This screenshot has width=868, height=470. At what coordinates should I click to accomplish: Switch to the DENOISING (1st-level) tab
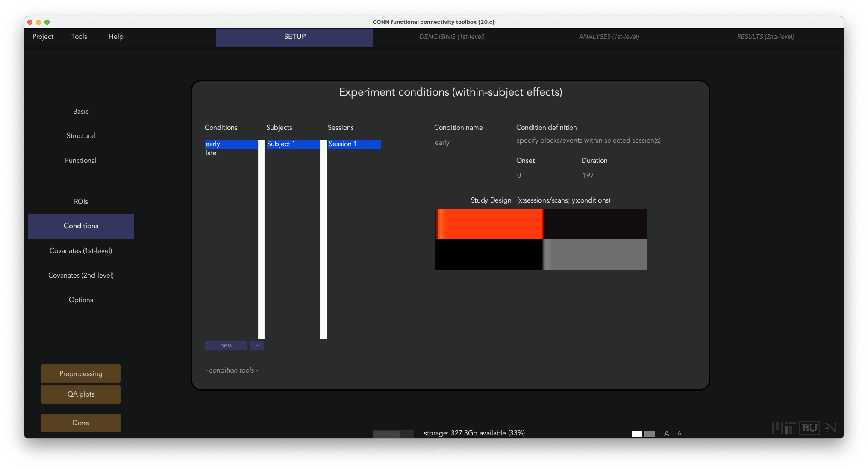(x=452, y=37)
